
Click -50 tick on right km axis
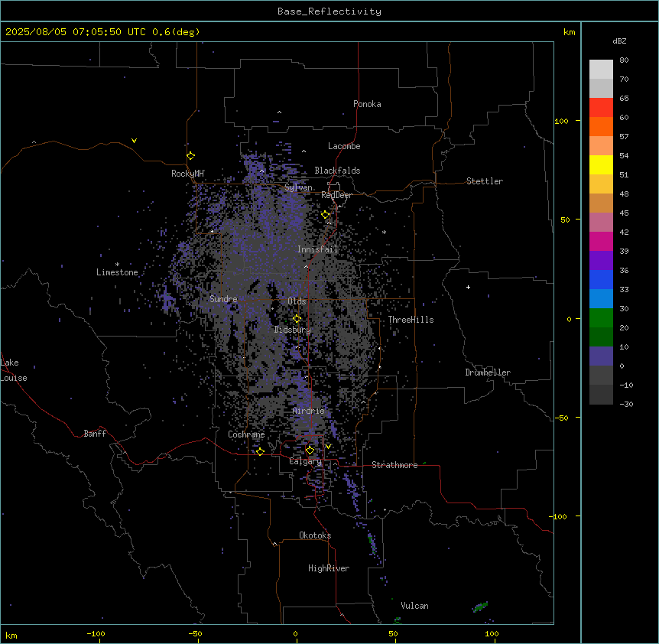click(561, 418)
